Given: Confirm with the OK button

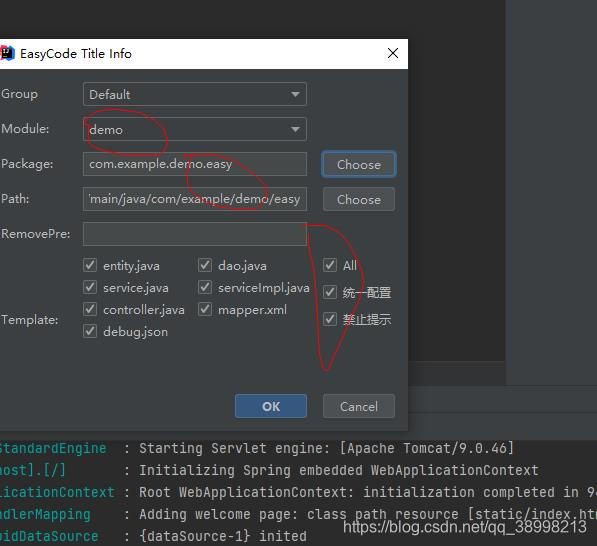Looking at the screenshot, I should [x=271, y=406].
